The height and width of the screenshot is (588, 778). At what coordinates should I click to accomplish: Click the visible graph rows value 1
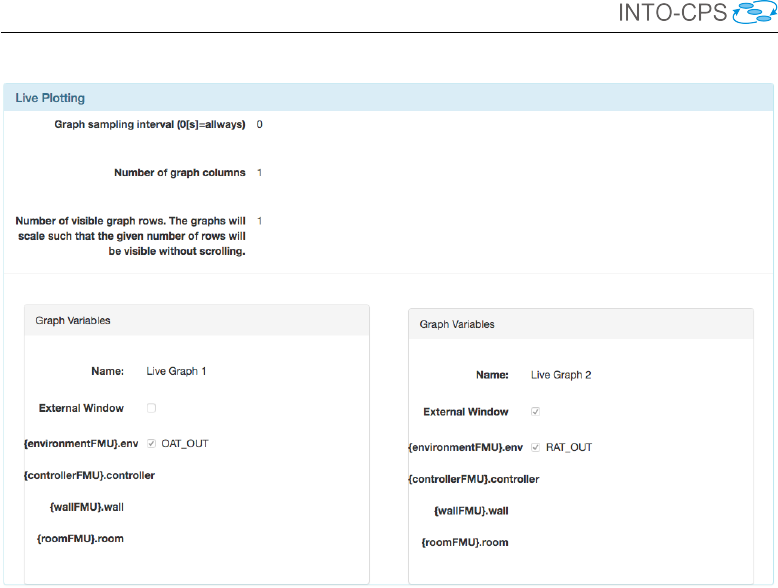click(x=259, y=221)
